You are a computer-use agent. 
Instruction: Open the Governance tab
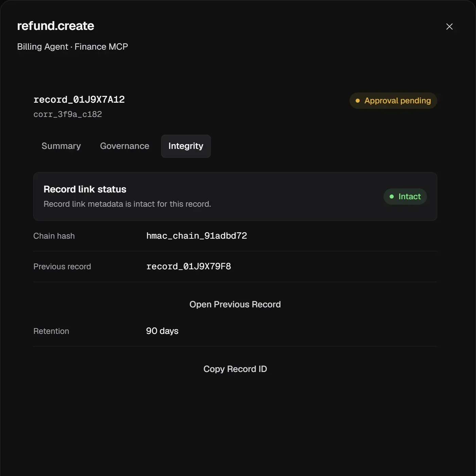pyautogui.click(x=124, y=146)
